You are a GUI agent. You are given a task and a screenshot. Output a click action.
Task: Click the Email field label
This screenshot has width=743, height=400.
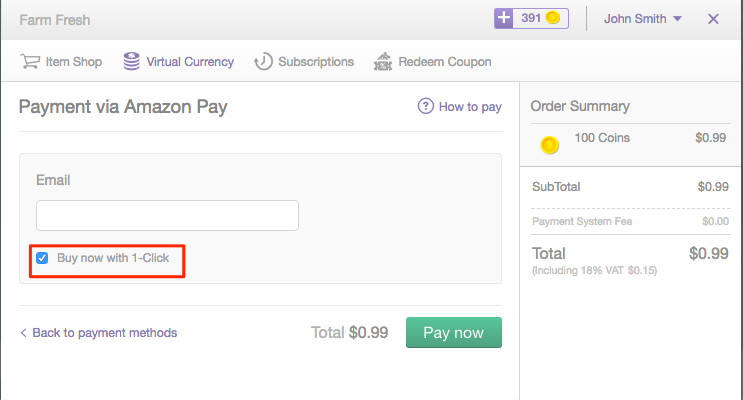[x=53, y=180]
